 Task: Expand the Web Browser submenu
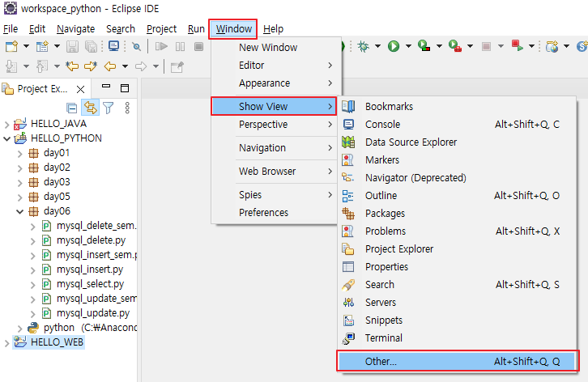(x=275, y=172)
